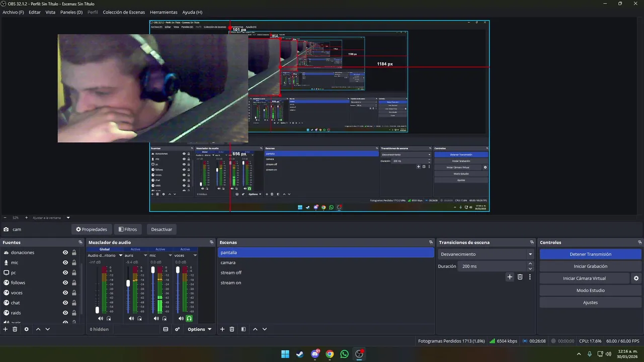This screenshot has height=362, width=644.
Task: Open Virtual Camera settings gear icon
Action: click(x=636, y=279)
